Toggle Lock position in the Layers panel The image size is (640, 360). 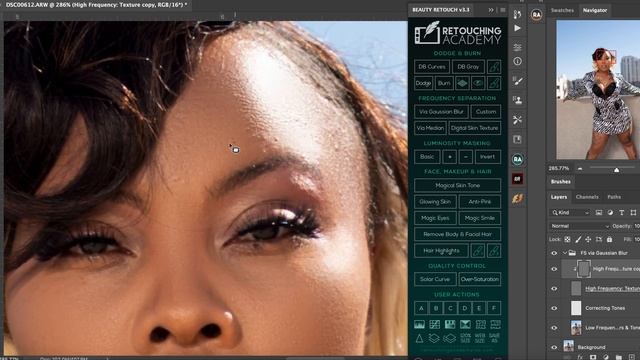(x=588, y=240)
